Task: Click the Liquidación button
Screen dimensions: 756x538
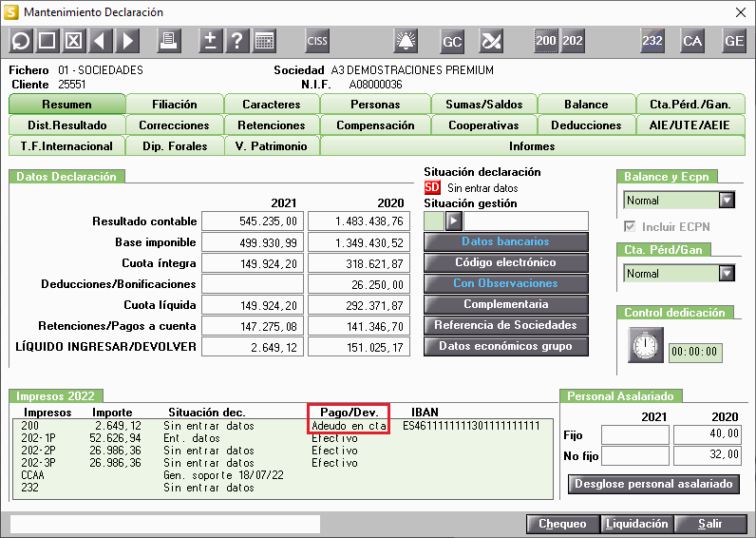Action: [x=636, y=524]
